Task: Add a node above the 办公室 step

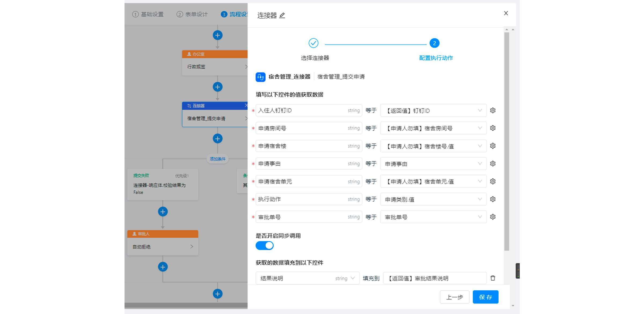Action: (x=217, y=35)
